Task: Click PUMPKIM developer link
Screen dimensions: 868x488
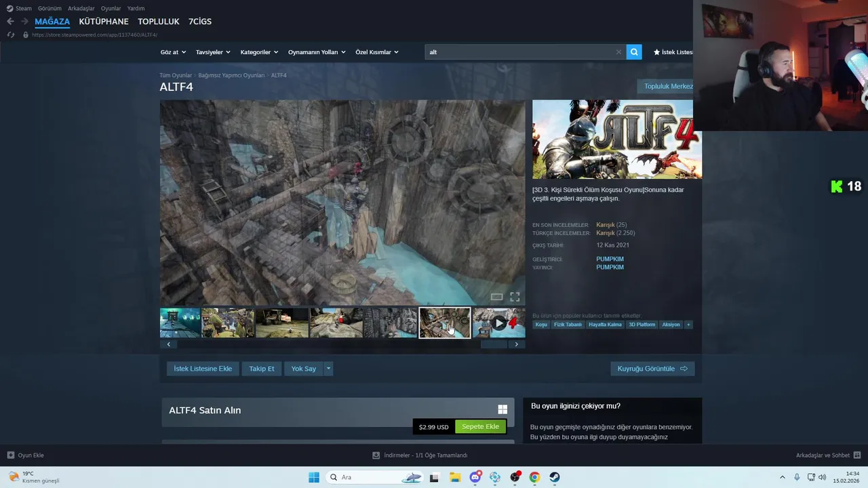Action: click(x=610, y=259)
